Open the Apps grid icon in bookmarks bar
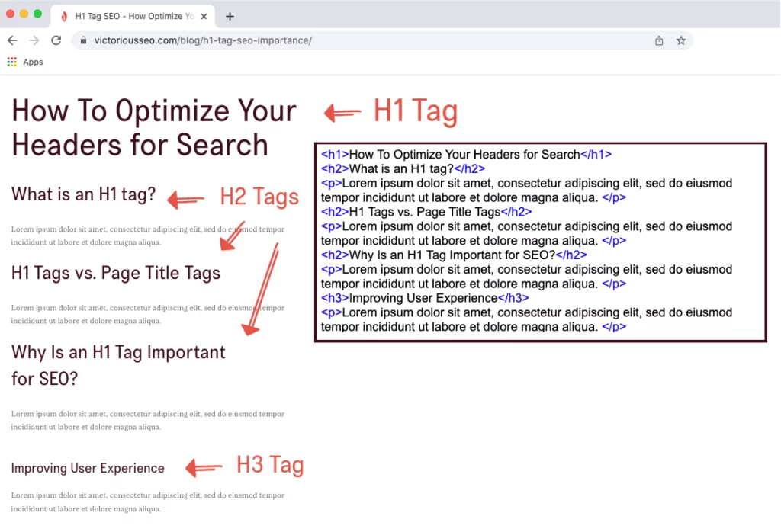This screenshot has width=781, height=532. (12, 62)
